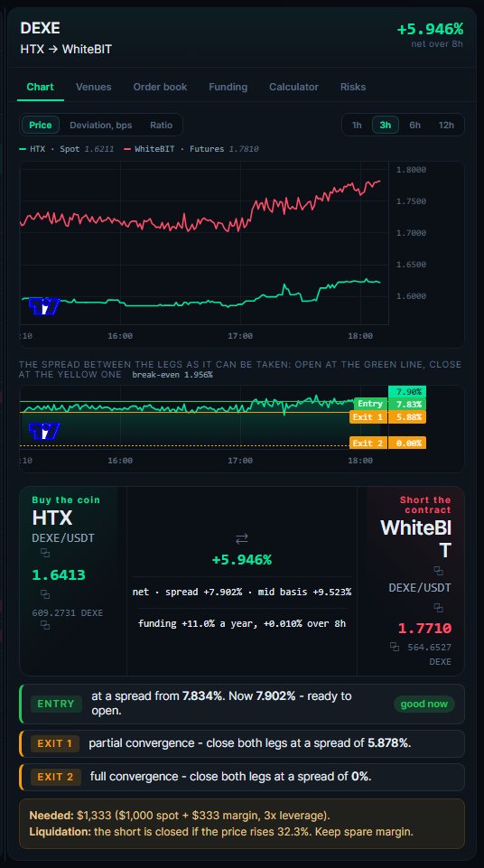Click copy icon directly under the WhiteBIT name
This screenshot has height=868, width=484.
(438, 570)
